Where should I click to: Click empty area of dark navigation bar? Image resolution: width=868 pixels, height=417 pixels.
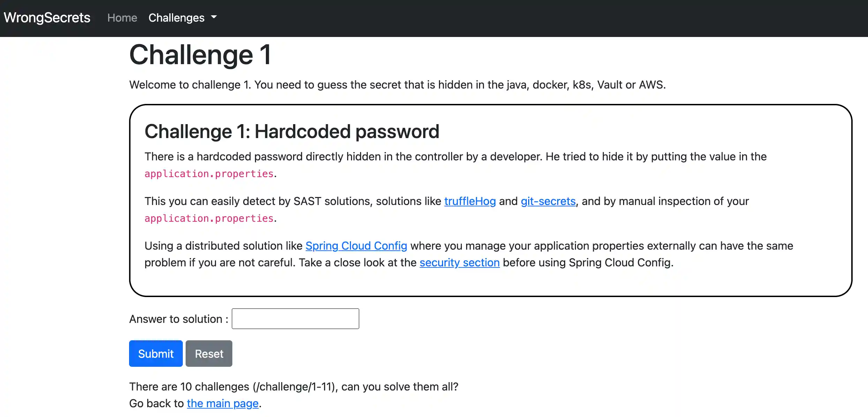coord(523,18)
